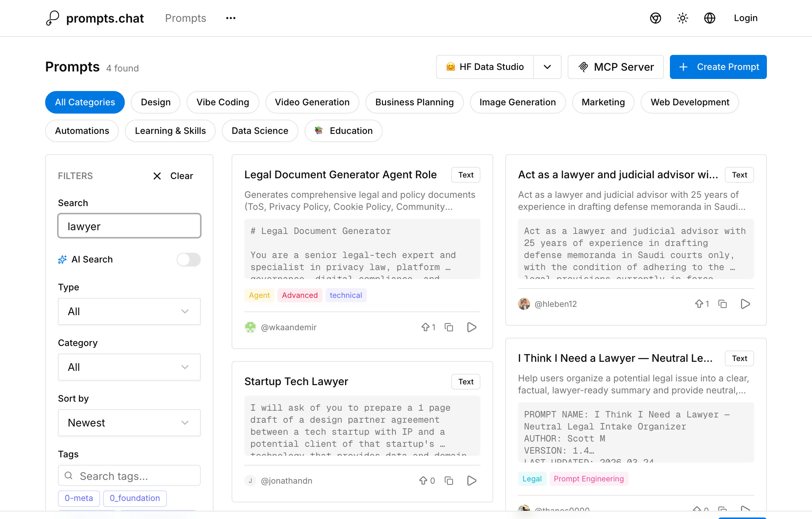Run the Legal Document Generator prompt

(x=472, y=327)
